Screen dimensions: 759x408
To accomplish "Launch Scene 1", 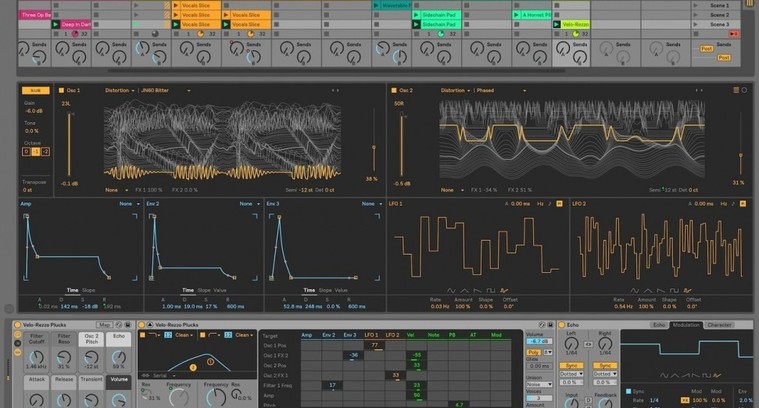I will tap(696, 5).
